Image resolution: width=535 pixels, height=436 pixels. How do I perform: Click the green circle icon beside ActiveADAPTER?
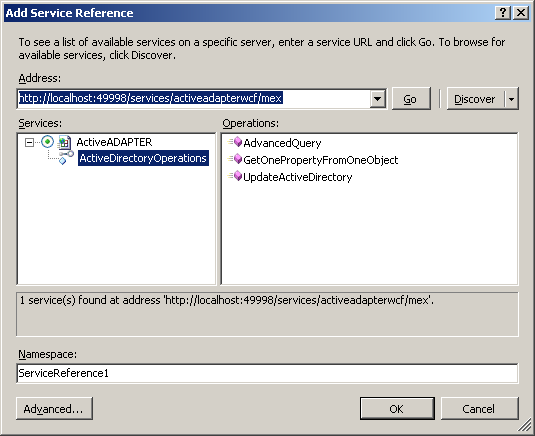[x=47, y=142]
